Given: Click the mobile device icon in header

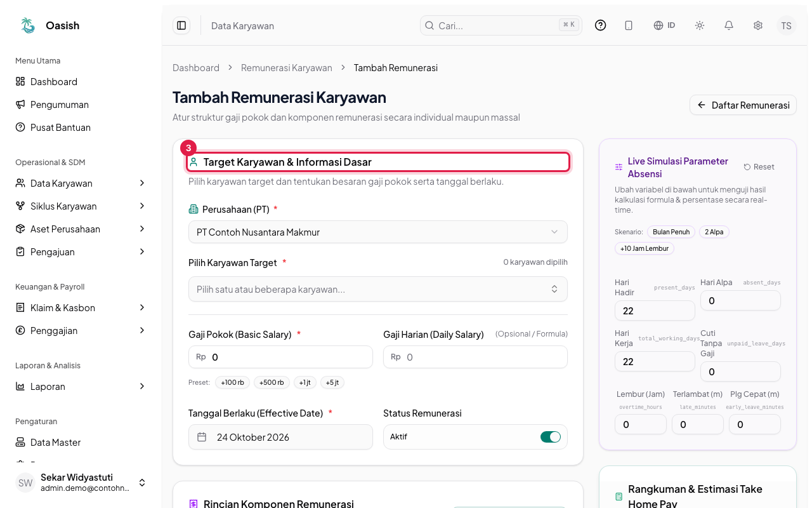Looking at the screenshot, I should (629, 25).
